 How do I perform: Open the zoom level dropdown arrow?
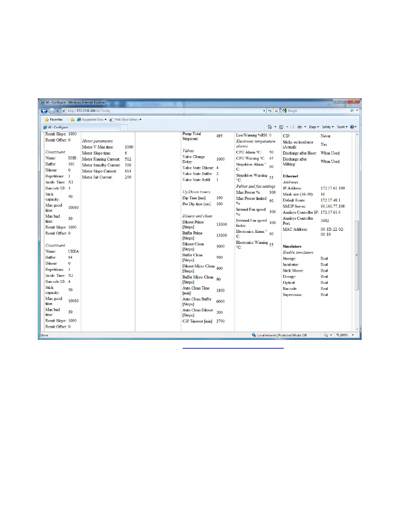coord(353,335)
